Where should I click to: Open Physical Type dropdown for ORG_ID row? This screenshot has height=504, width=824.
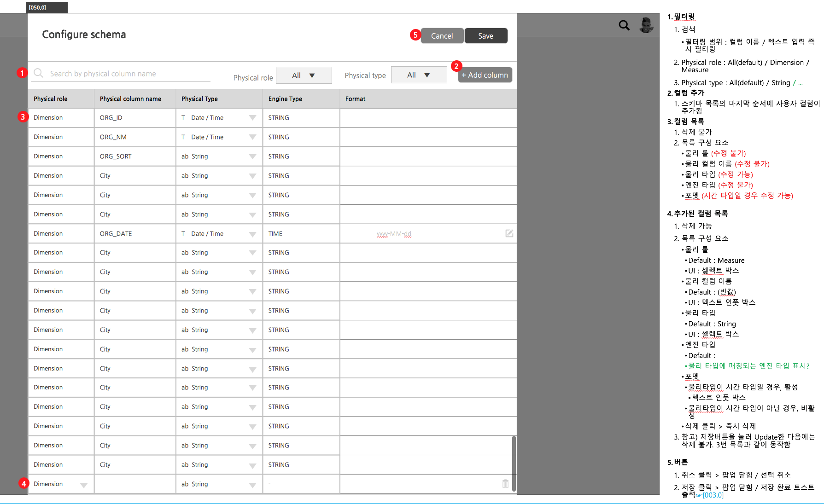[252, 118]
